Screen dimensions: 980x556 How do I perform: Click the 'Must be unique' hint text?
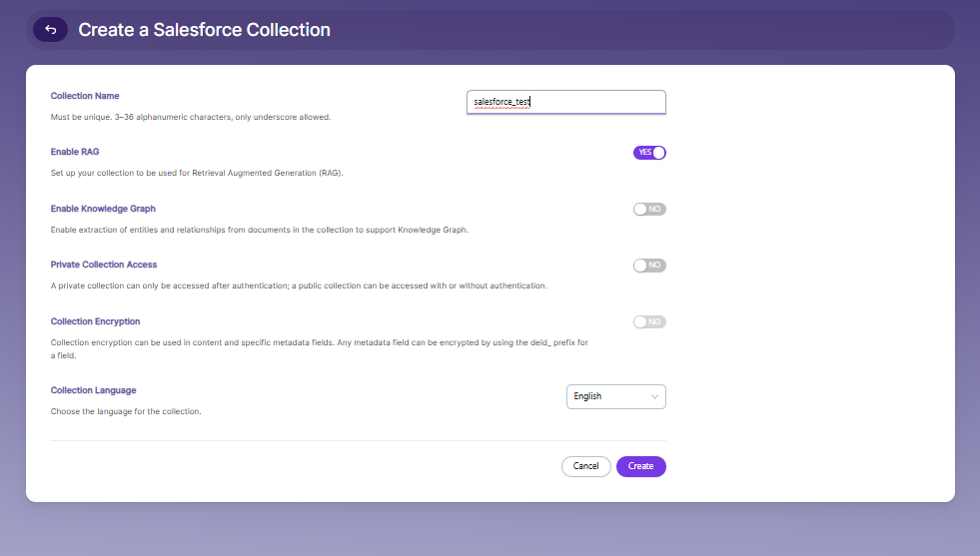pyautogui.click(x=191, y=117)
